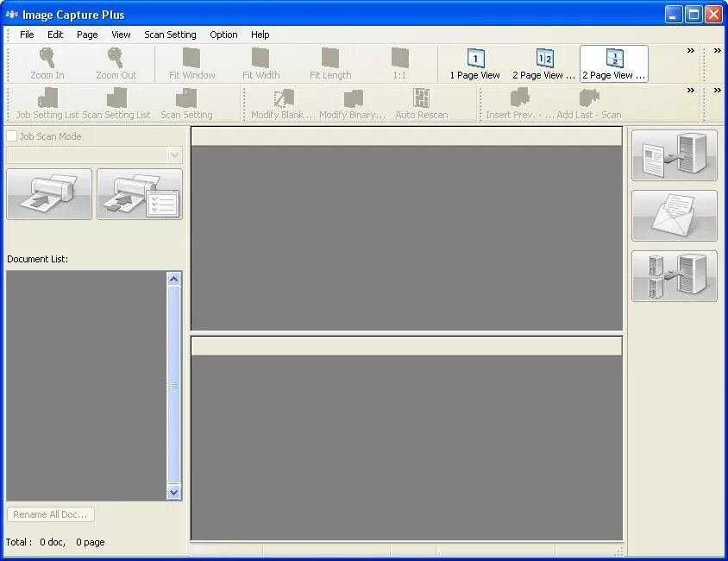
Task: Open the Option menu
Action: [x=223, y=35]
